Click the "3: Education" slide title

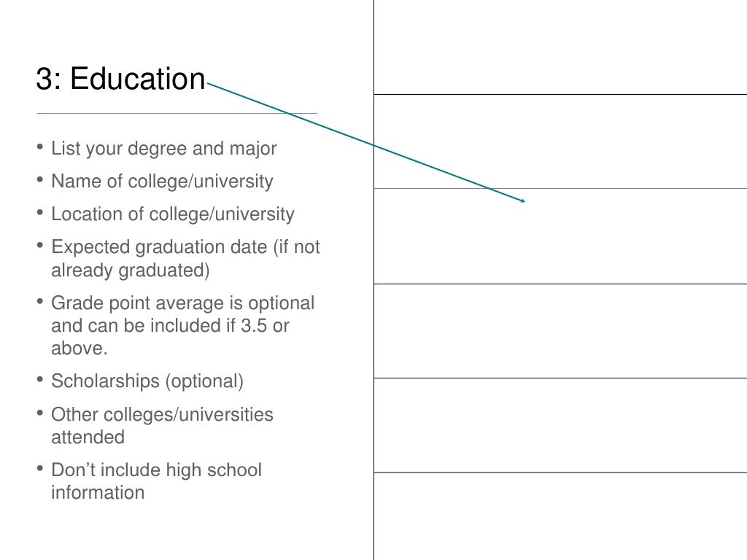tap(120, 79)
